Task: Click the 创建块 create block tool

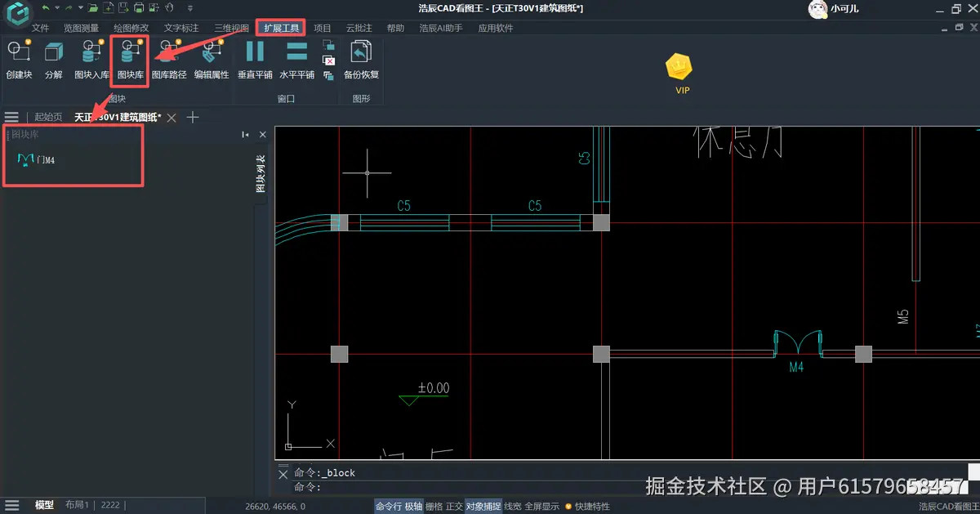Action: [19, 60]
